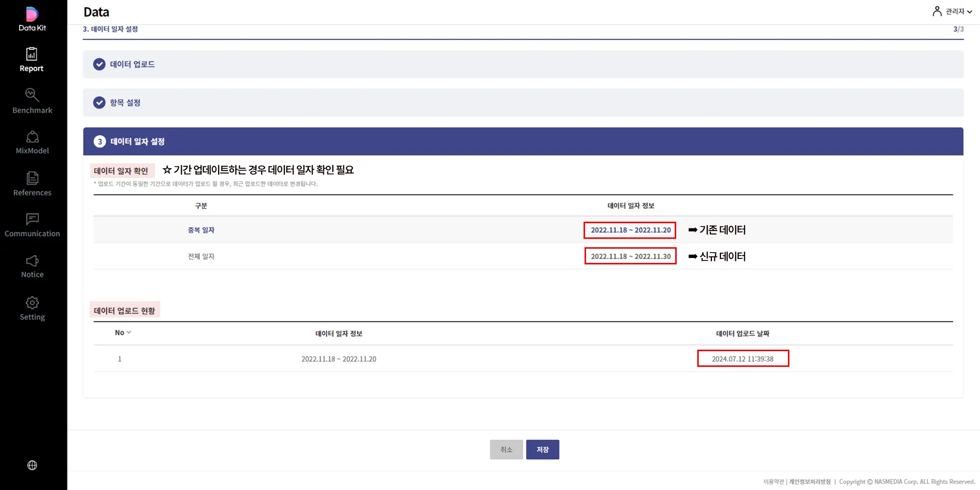Viewport: 980px width, 490px height.
Task: Open the Communication sidebar icon
Action: click(x=32, y=219)
